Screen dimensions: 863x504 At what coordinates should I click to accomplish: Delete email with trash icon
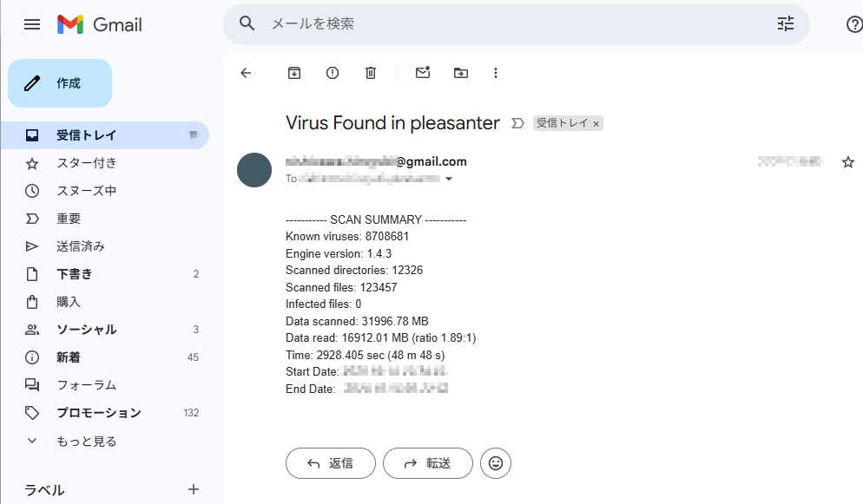click(x=371, y=73)
